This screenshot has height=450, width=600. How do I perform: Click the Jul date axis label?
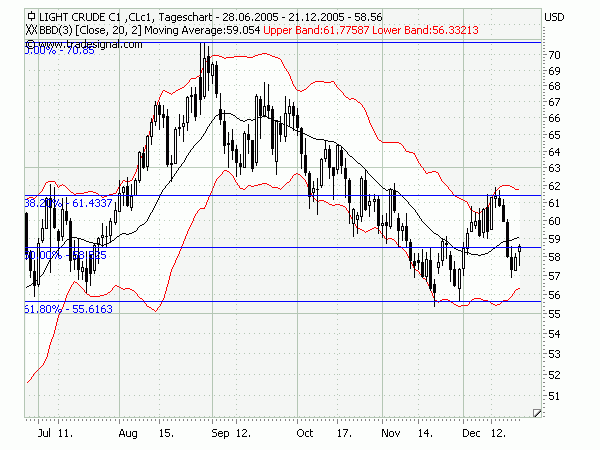point(44,433)
